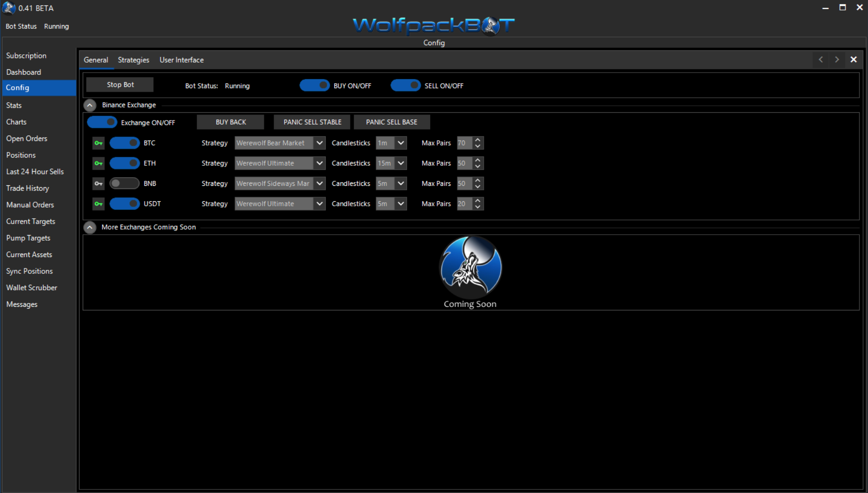Open Trade History in the sidebar

coord(27,188)
